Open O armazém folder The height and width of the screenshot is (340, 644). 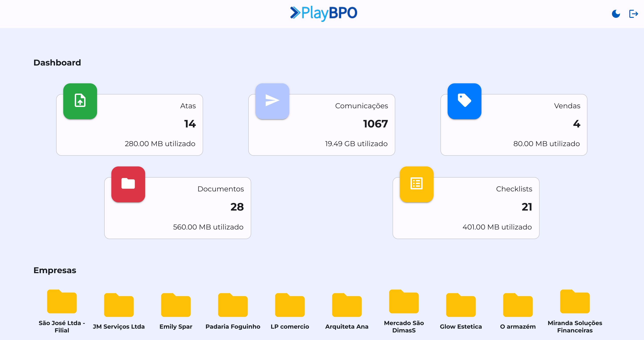(518, 305)
